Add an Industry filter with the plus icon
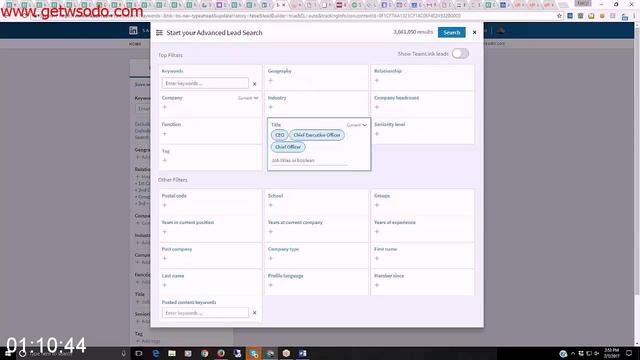This screenshot has width=640, height=360. pyautogui.click(x=270, y=107)
